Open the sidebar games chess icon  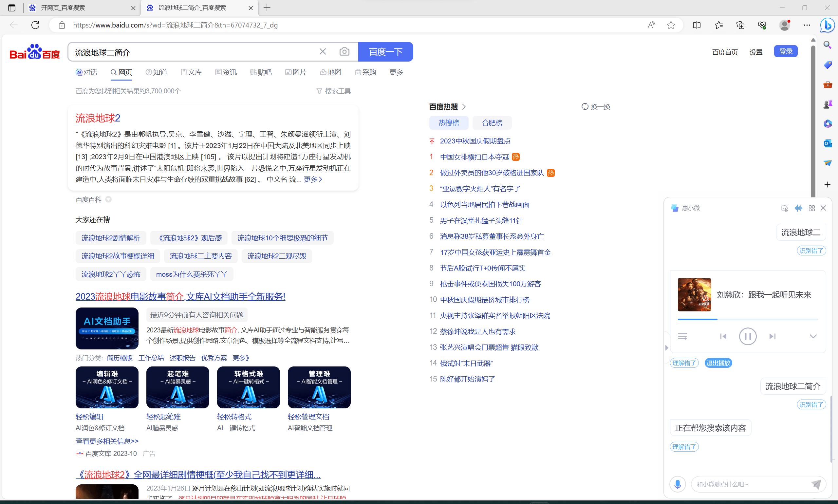point(828,104)
